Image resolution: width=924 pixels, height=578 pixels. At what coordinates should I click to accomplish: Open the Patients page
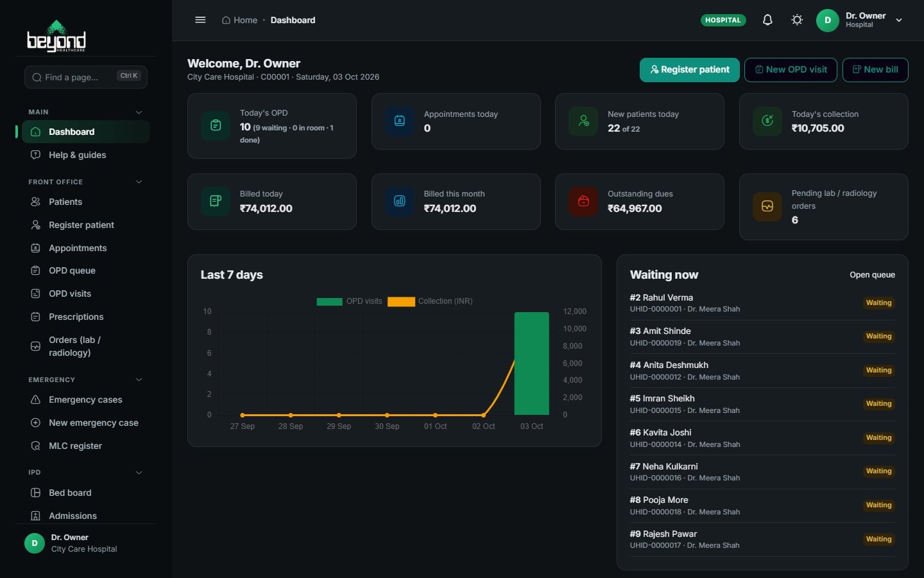coord(86,202)
